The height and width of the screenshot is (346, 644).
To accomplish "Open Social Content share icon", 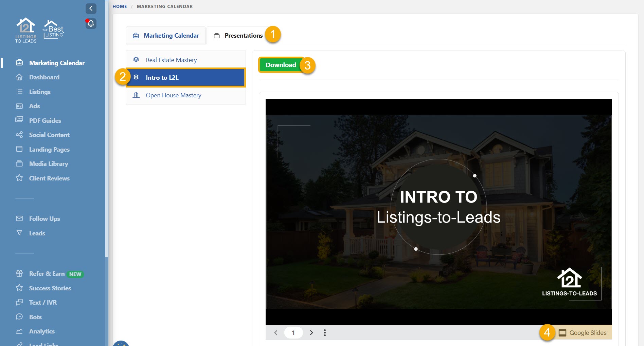I will point(19,135).
